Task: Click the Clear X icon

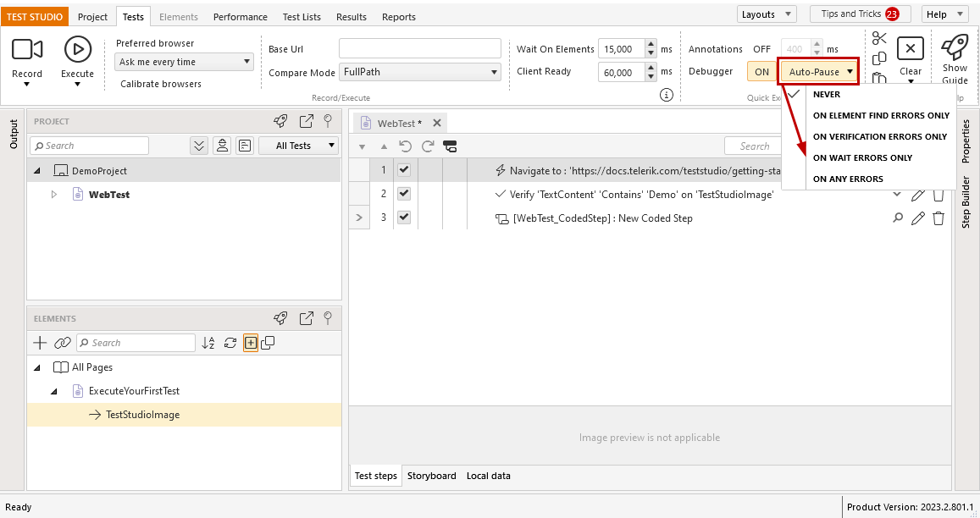Action: click(x=910, y=49)
